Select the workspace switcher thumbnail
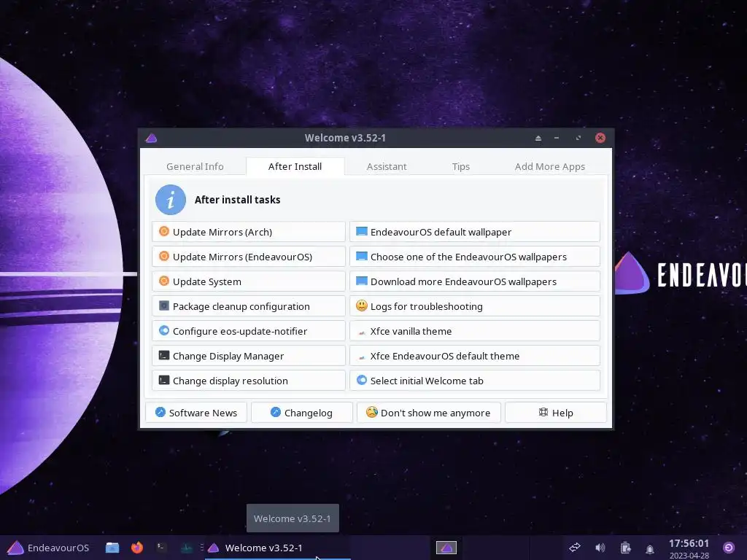This screenshot has height=560, width=747. pos(446,548)
